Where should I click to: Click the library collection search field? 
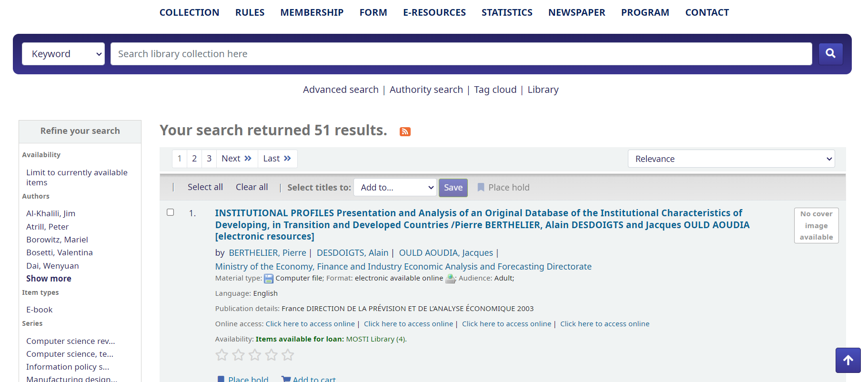click(461, 54)
